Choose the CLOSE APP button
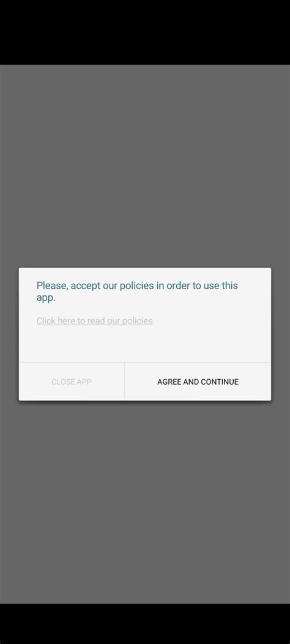290x644 pixels. click(72, 382)
